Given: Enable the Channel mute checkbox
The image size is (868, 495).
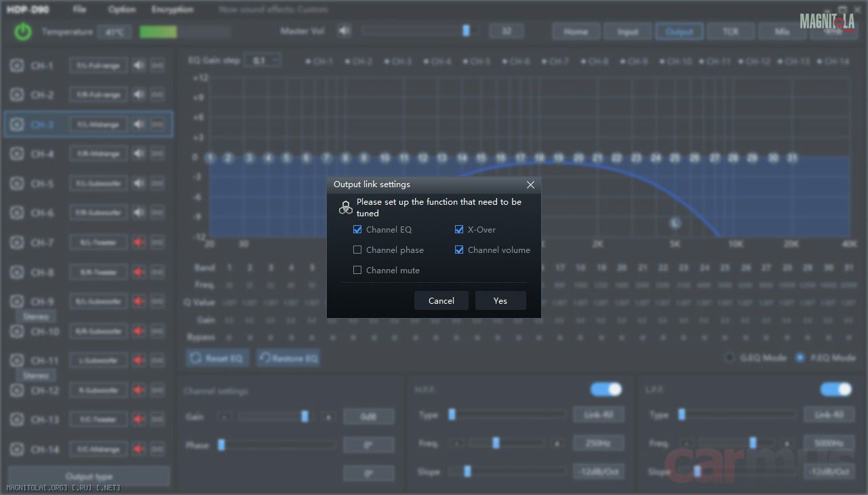Looking at the screenshot, I should click(x=357, y=271).
